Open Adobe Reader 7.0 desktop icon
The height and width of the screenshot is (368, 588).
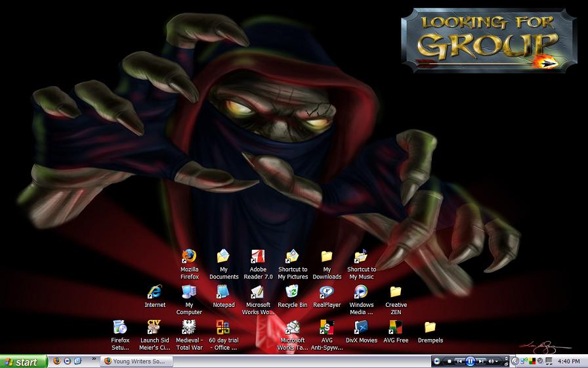click(x=258, y=264)
